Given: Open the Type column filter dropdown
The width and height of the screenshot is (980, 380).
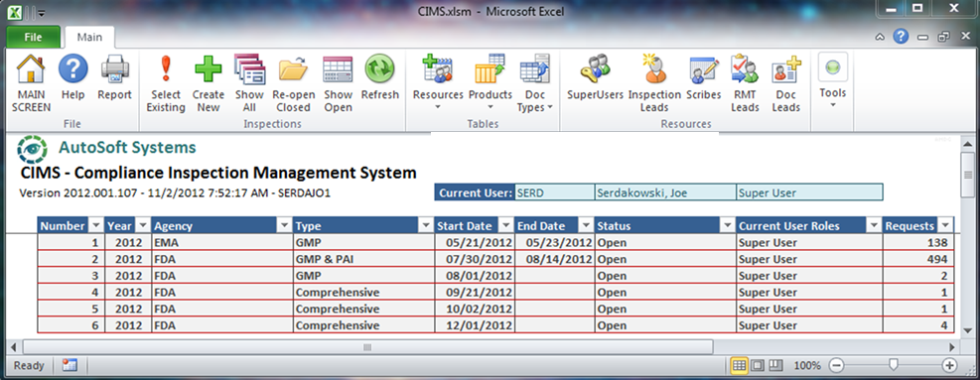Looking at the screenshot, I should pyautogui.click(x=426, y=225).
